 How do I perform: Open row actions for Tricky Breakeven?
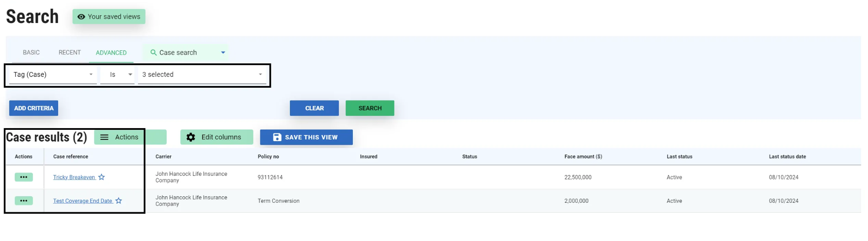(23, 177)
